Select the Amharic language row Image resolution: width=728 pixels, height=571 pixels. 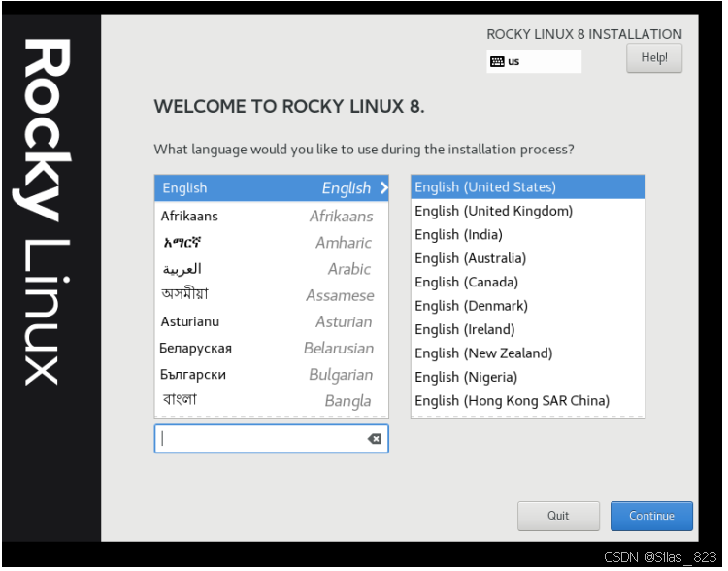point(273,244)
